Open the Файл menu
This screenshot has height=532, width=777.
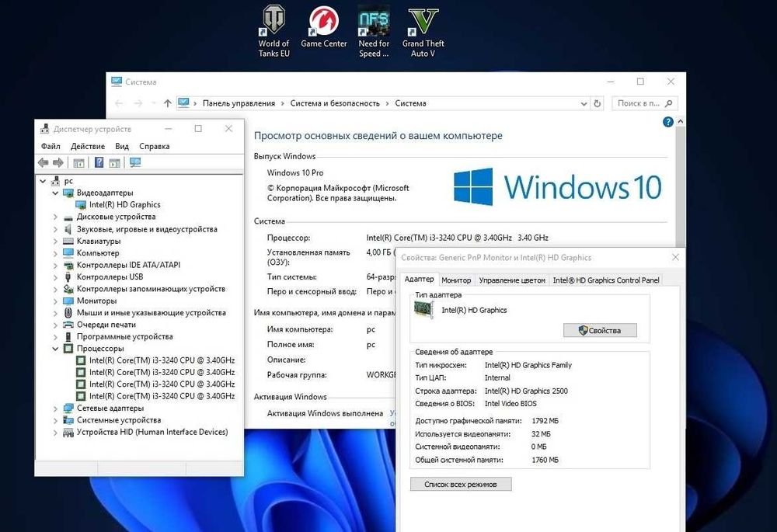point(51,146)
